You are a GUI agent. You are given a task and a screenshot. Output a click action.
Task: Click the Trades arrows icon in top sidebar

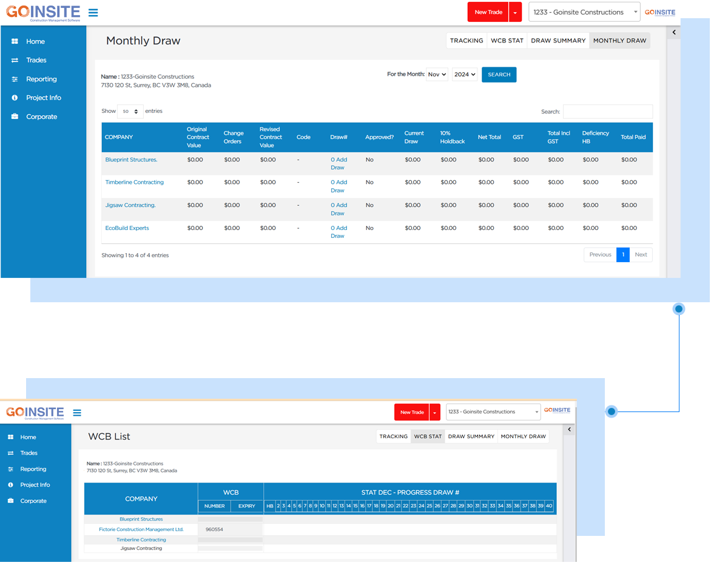[15, 61]
